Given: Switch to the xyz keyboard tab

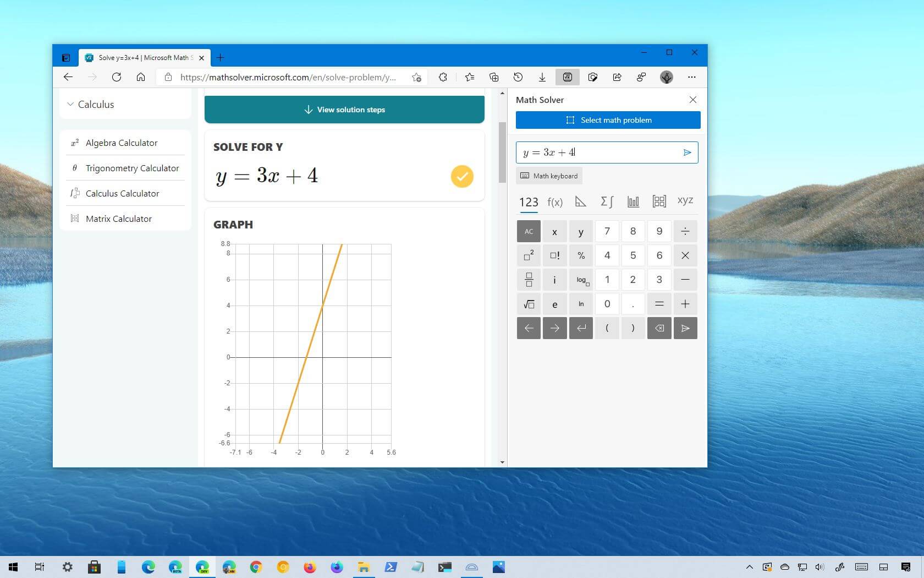Looking at the screenshot, I should click(x=685, y=201).
